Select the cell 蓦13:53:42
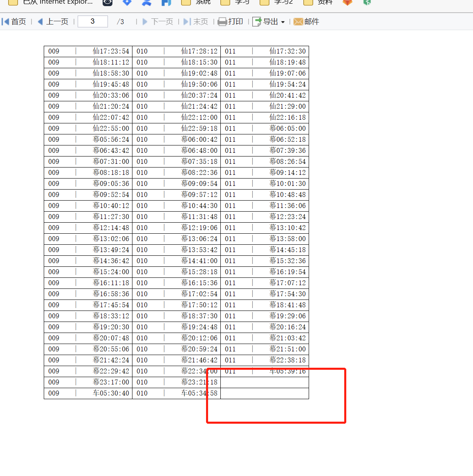Image resolution: width=473 pixels, height=476 pixels. (199, 250)
